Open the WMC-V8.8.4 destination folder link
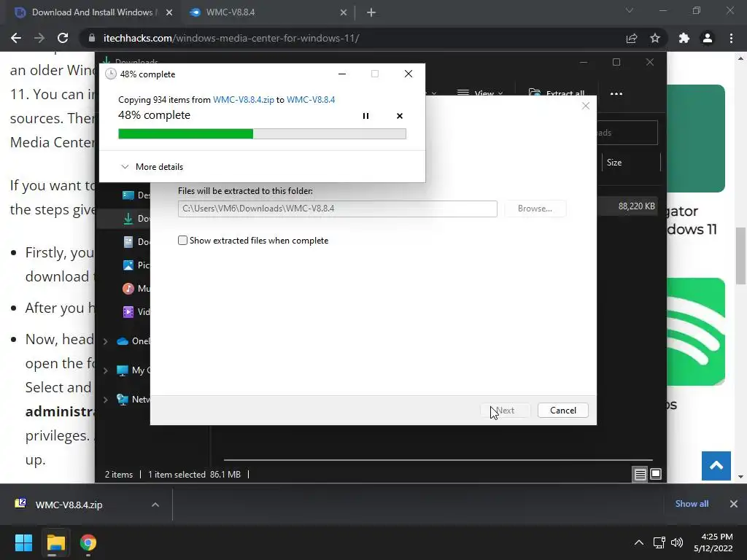 [311, 99]
